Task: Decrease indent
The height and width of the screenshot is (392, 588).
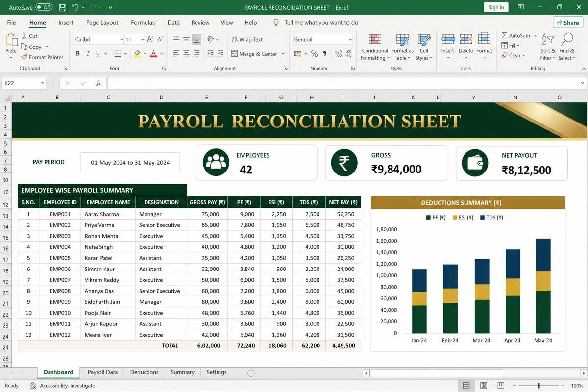Action: tap(211, 54)
